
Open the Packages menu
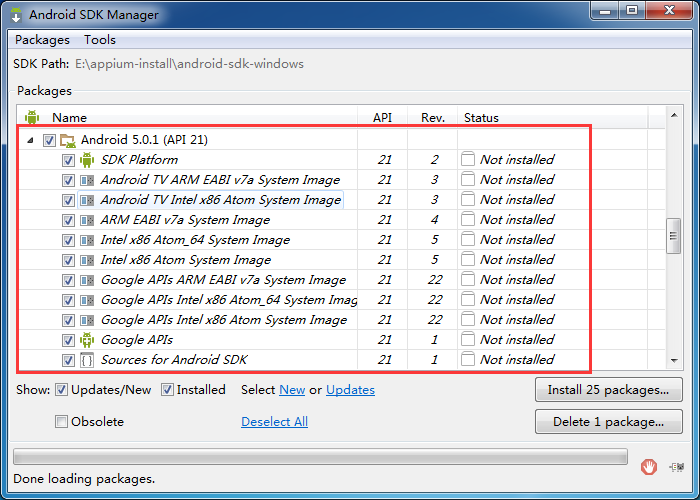coord(42,40)
